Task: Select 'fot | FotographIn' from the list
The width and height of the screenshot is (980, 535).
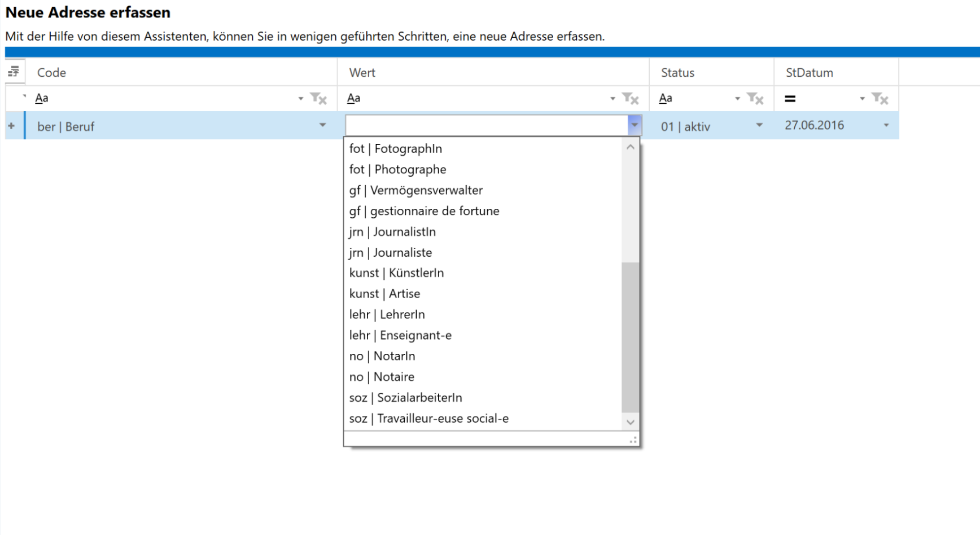Action: [x=396, y=149]
